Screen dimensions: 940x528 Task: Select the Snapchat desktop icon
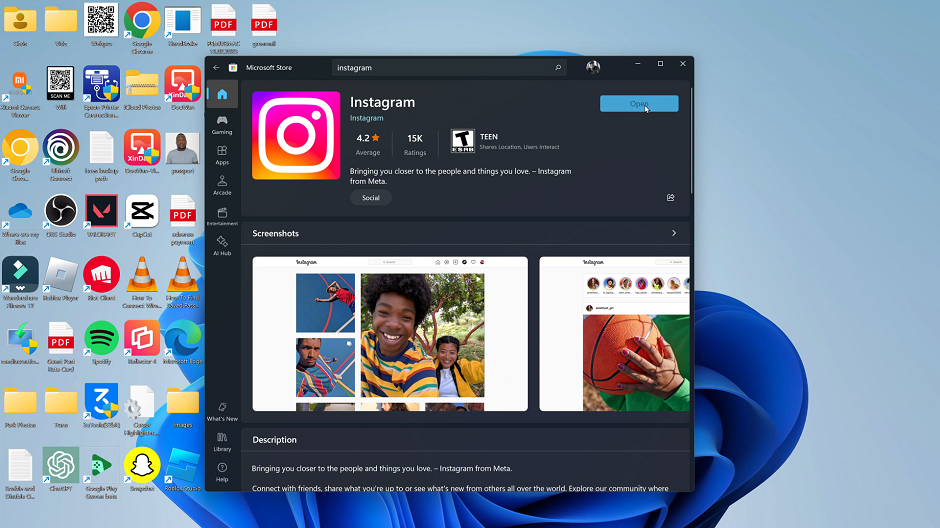click(x=142, y=469)
